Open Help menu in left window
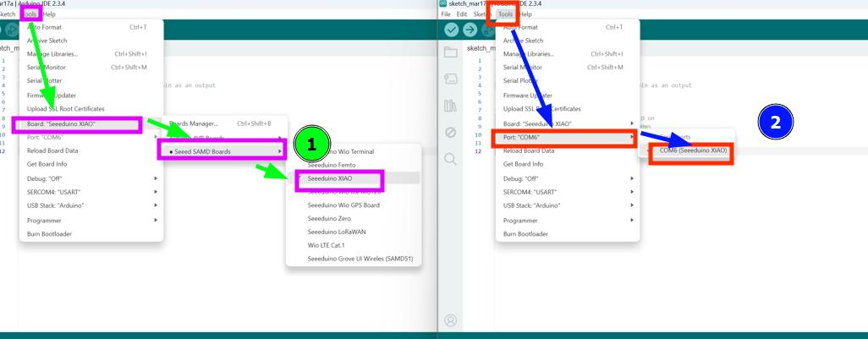 coord(49,14)
